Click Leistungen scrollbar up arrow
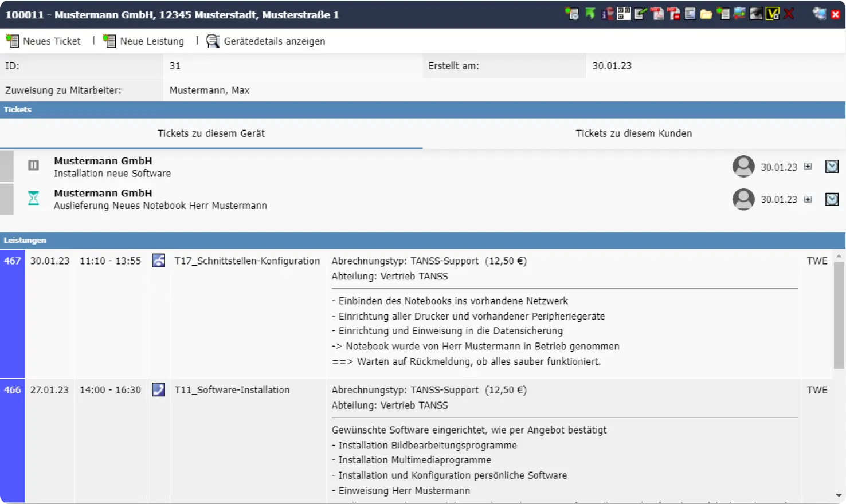This screenshot has width=846, height=504. [x=839, y=256]
